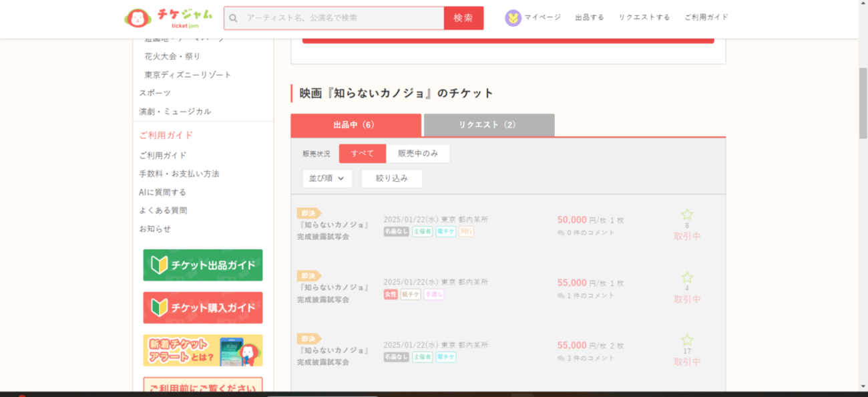Image resolution: width=868 pixels, height=397 pixels.
Task: Click comment bubble on 3件のコメント listing
Action: pyautogui.click(x=561, y=358)
